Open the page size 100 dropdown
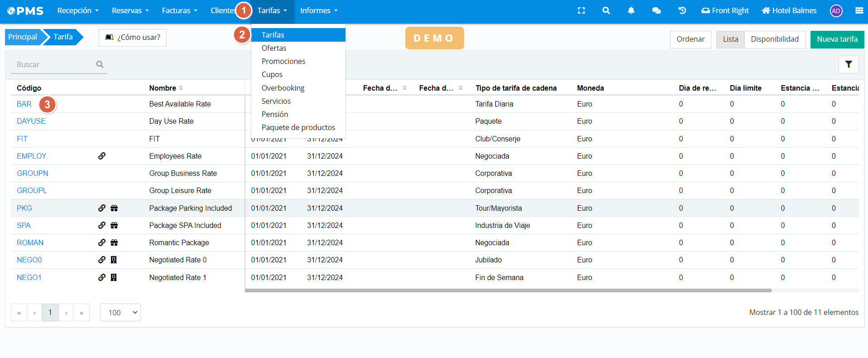868x358 pixels. pyautogui.click(x=120, y=312)
